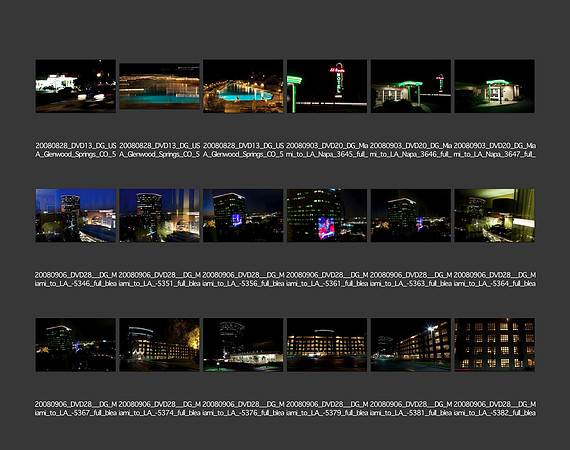Select filename caption 'iami_to_LA_-5363_full_blea'
Image resolution: width=570 pixels, height=450 pixels.
(411, 284)
